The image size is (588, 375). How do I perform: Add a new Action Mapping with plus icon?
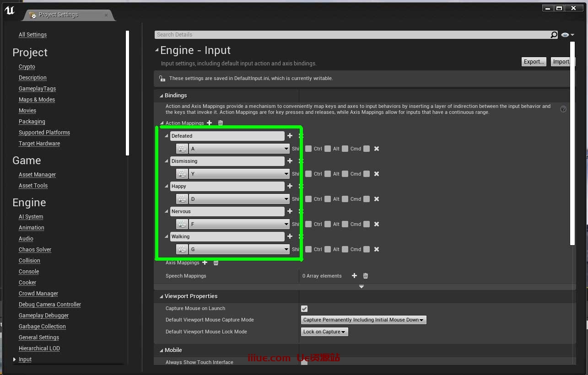[210, 123]
